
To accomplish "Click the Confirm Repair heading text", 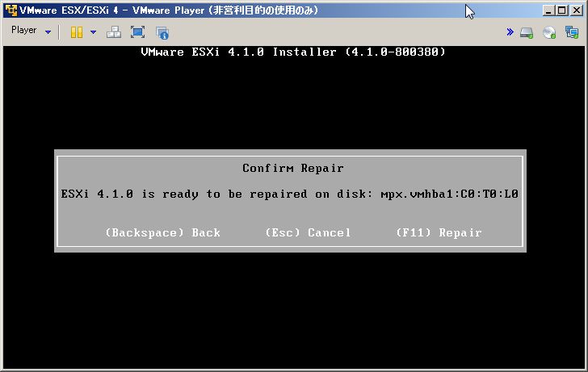I will 293,168.
